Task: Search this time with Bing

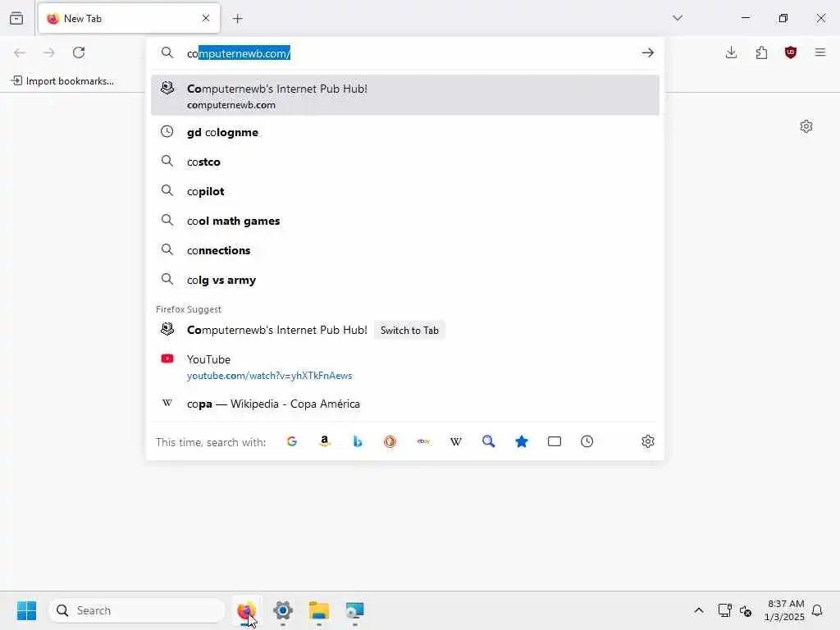Action: pos(358,441)
